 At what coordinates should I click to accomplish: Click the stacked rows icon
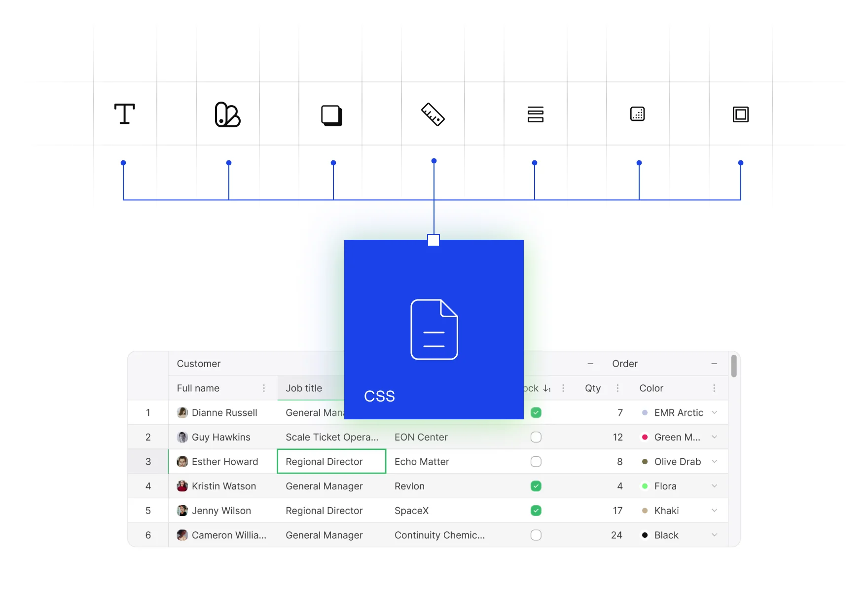(x=536, y=114)
